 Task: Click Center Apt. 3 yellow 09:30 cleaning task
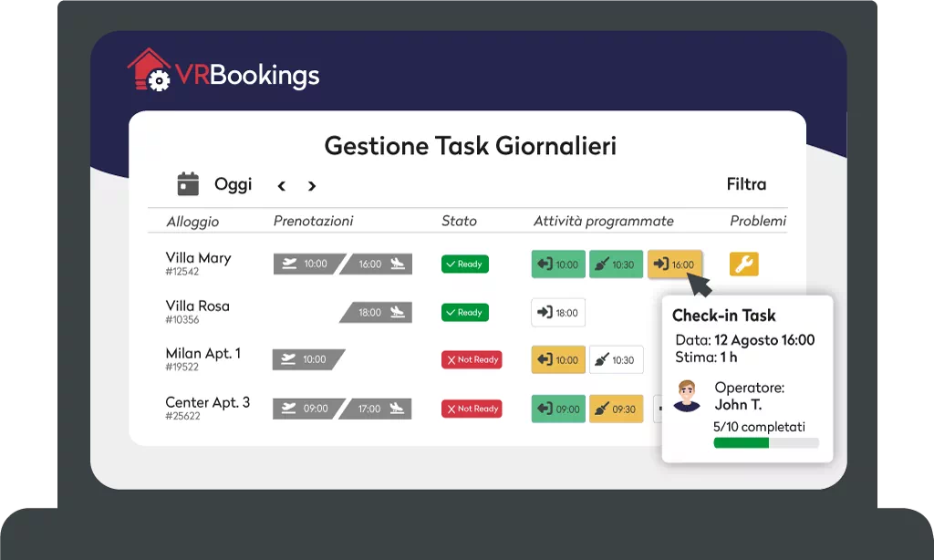pos(616,409)
